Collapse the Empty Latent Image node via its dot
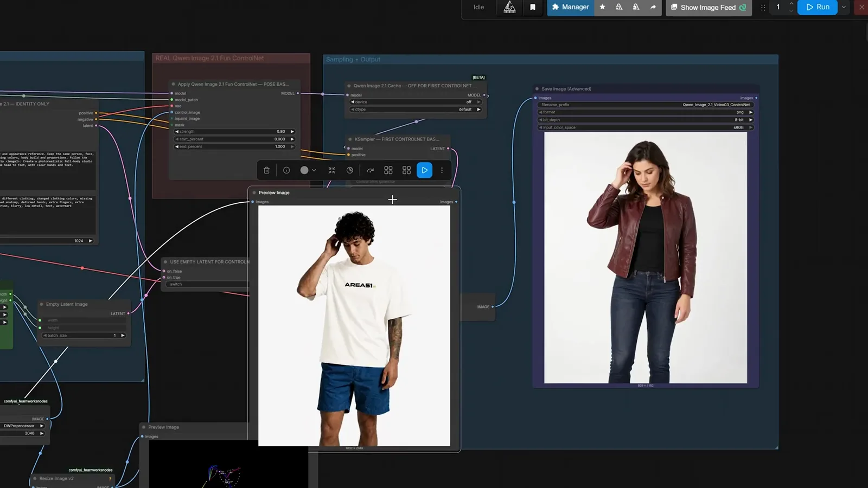The width and height of the screenshot is (868, 488). 41,304
